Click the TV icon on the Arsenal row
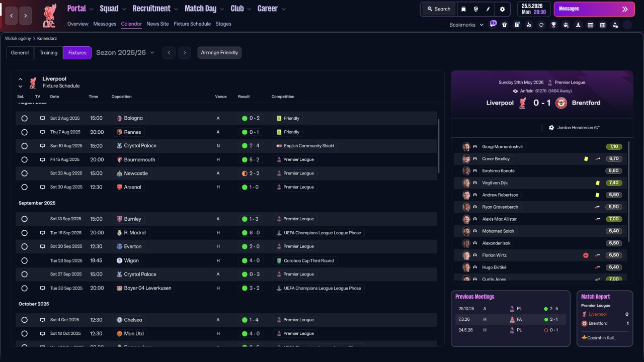This screenshot has height=362, width=644. tap(43, 187)
